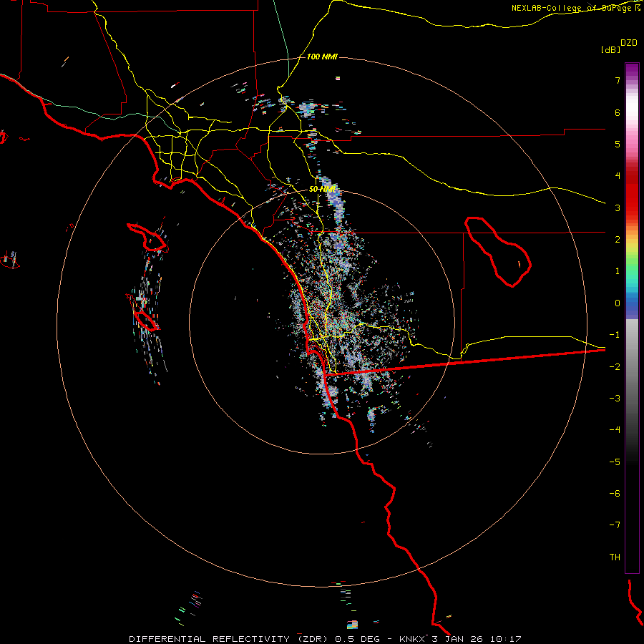Click "DIFFERENTIAL REFLECTIVITY" in the bottom caption

tap(210, 639)
